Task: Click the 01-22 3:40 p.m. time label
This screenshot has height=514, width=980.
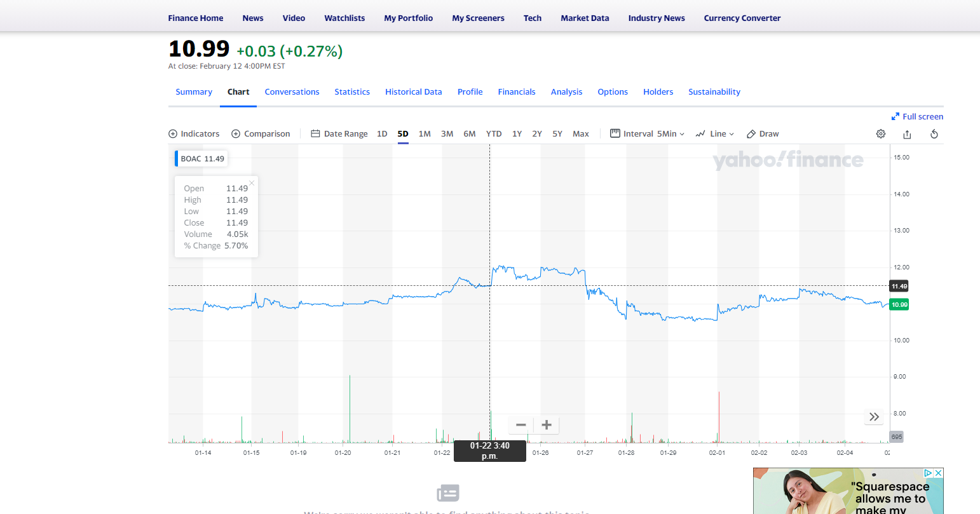Action: (x=489, y=451)
